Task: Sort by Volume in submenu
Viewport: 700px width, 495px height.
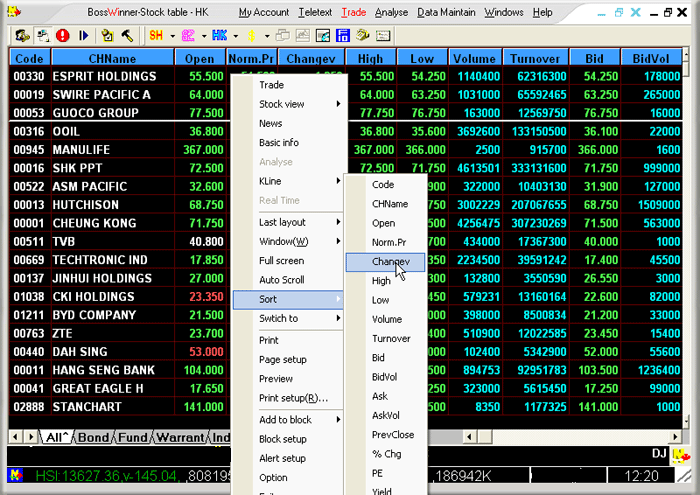Action: tap(385, 319)
